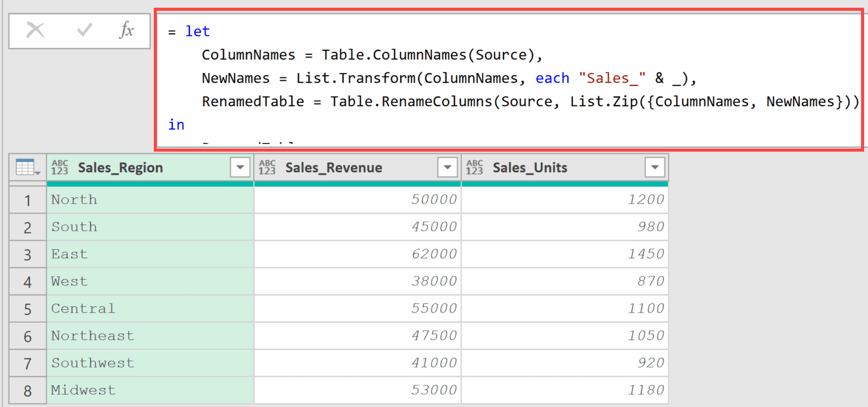Click the "Sales_" string in the formula
Image resolution: width=868 pixels, height=407 pixels.
[x=612, y=79]
